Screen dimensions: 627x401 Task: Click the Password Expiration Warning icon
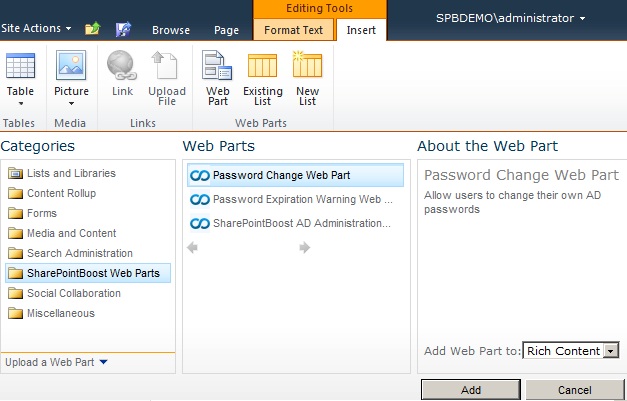point(200,199)
